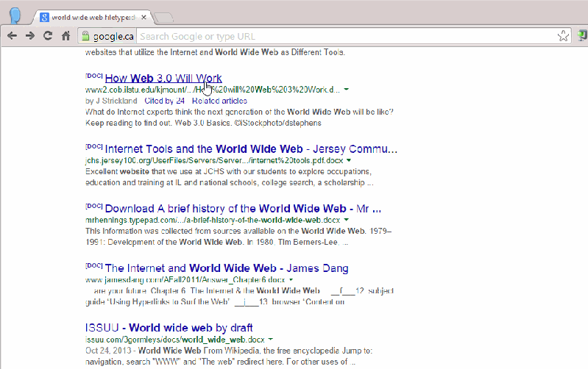The width and height of the screenshot is (588, 369).
Task: Click the extension icon right of address bar
Action: [x=582, y=36]
